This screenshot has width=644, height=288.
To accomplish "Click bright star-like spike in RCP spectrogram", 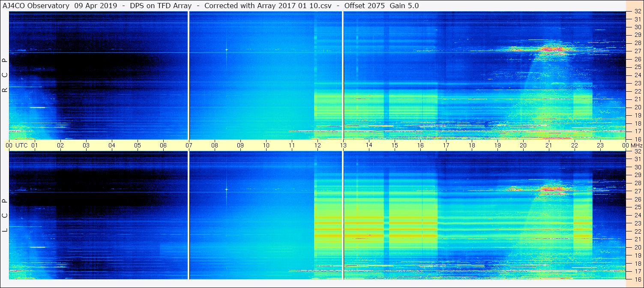I will tap(226, 50).
